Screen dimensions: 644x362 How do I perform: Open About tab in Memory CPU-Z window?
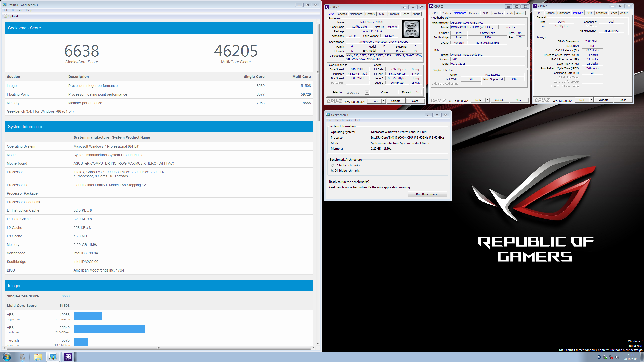(624, 13)
